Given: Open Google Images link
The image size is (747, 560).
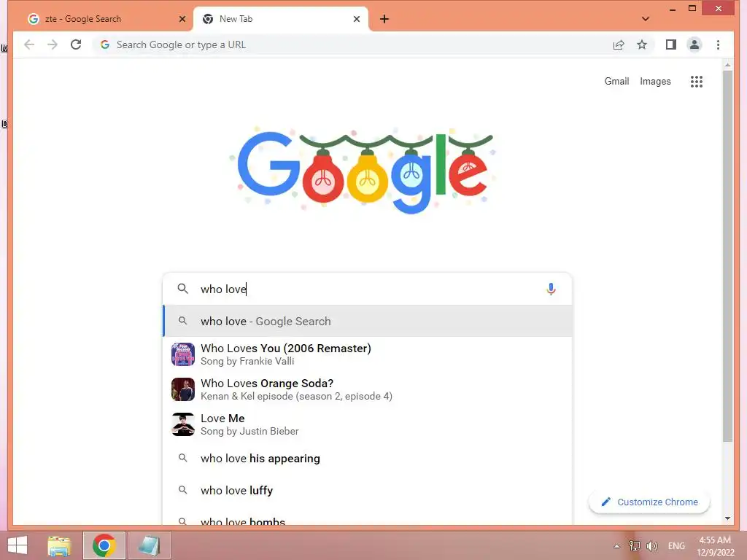Looking at the screenshot, I should (655, 82).
